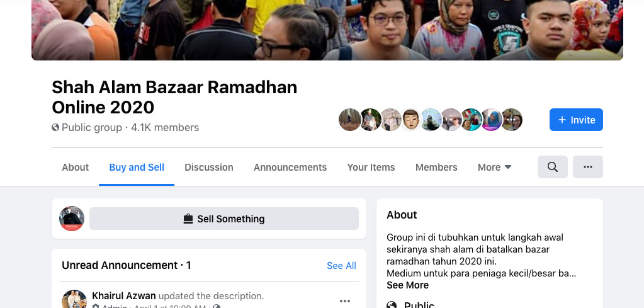Viewport: 644px width, 308px height.
Task: Open the blue hijab member avatar
Action: click(x=492, y=120)
